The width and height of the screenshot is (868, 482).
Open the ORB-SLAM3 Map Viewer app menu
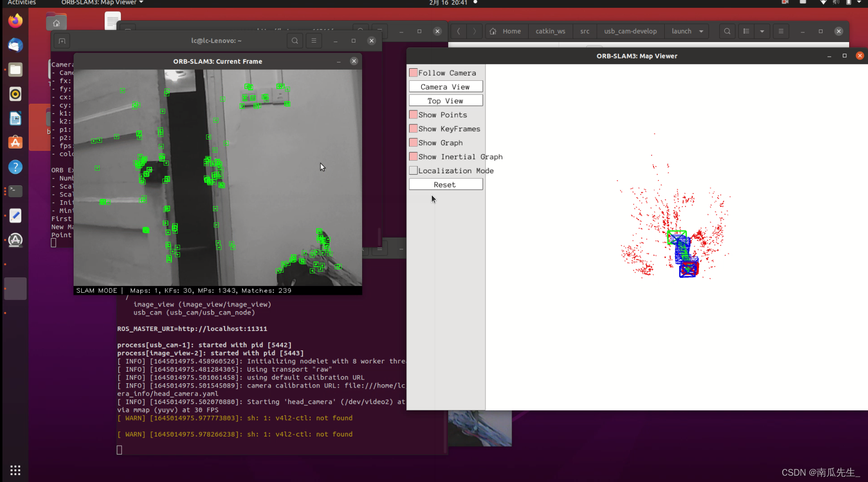pos(102,3)
